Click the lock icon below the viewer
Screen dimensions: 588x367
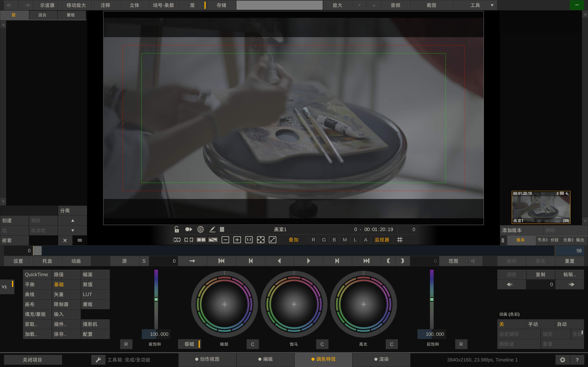point(177,229)
